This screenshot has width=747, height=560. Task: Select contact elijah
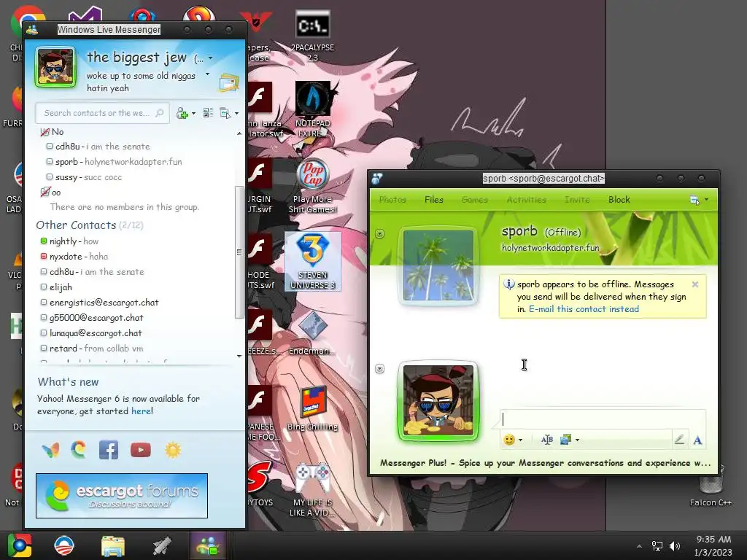[55, 287]
